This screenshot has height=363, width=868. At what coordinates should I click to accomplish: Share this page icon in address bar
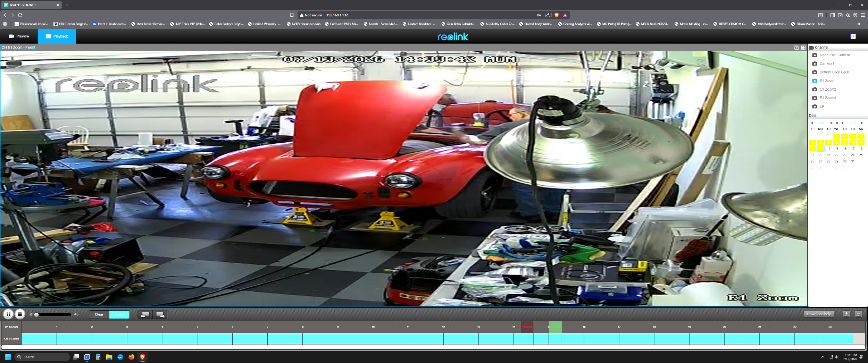[x=548, y=15]
